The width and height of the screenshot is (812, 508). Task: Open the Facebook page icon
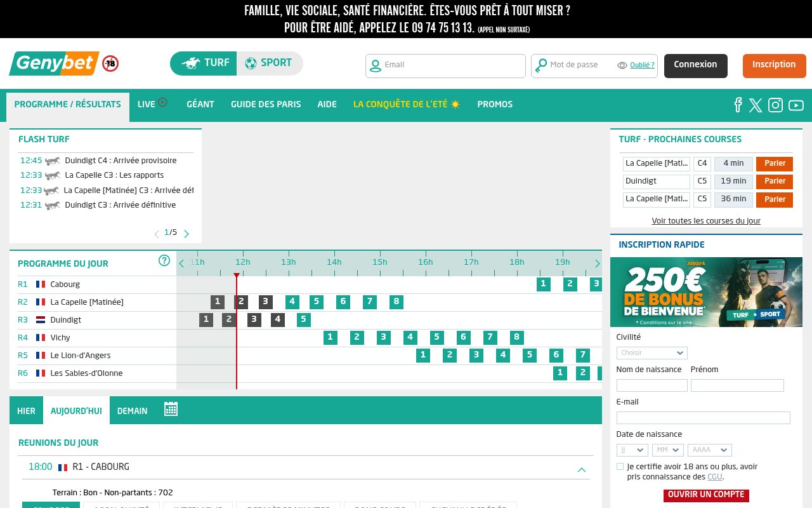click(x=738, y=105)
